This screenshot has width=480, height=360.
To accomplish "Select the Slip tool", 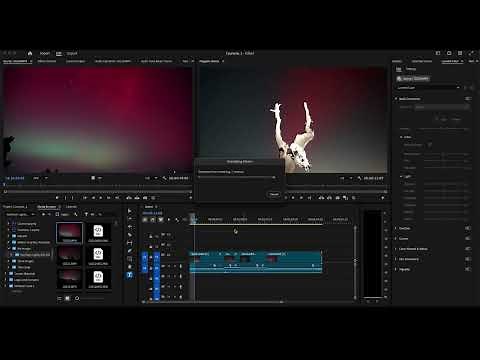I will tap(130, 243).
